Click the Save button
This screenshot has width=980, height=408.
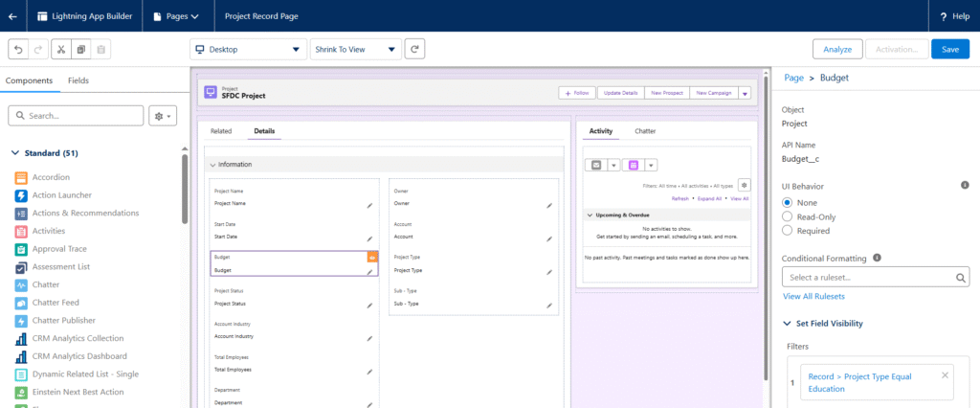tap(949, 49)
